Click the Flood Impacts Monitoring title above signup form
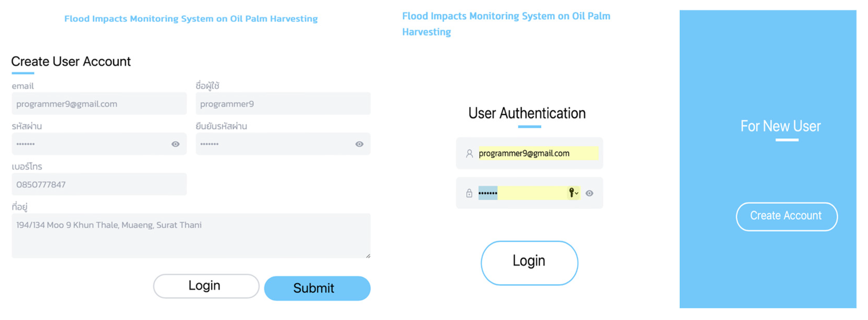This screenshot has width=868, height=320. [x=191, y=19]
